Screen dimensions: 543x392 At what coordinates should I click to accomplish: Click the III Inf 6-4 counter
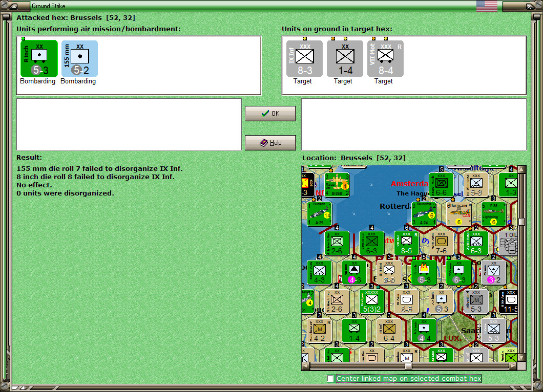[x=389, y=331]
